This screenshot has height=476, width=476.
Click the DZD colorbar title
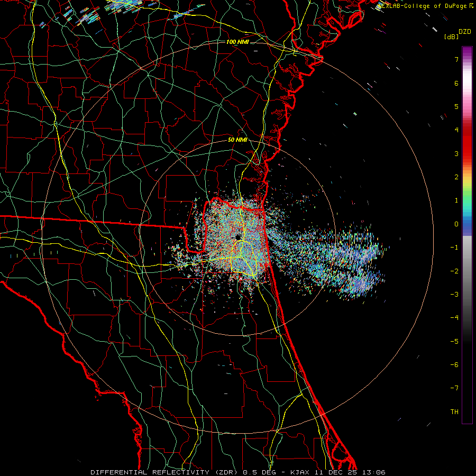coord(465,32)
